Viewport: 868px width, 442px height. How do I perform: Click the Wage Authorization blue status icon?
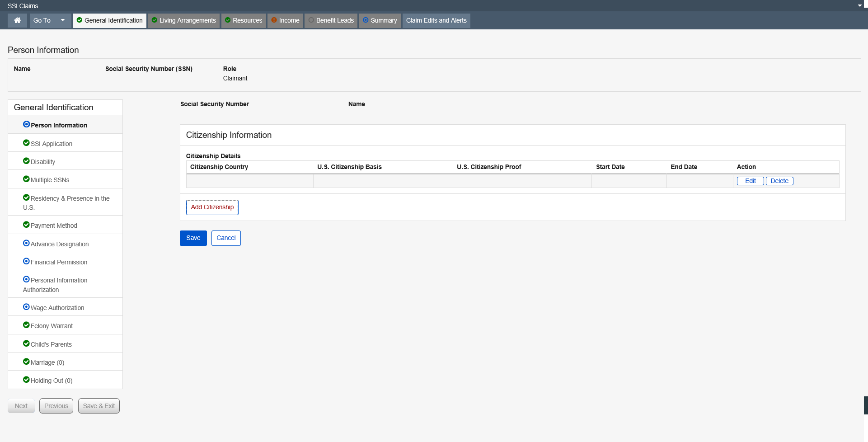tap(26, 307)
